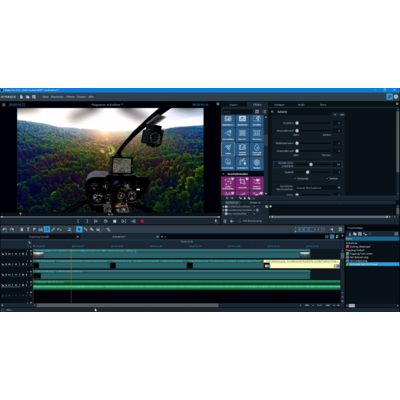This screenshot has height=400, width=400.
Task: Select the blue droplet effect tile
Action: [257, 149]
